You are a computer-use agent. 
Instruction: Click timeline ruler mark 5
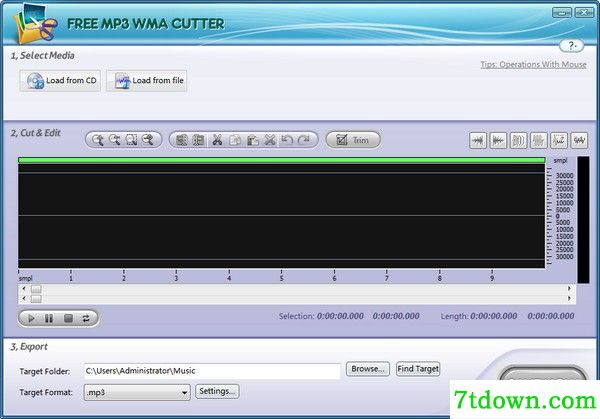click(x=281, y=278)
